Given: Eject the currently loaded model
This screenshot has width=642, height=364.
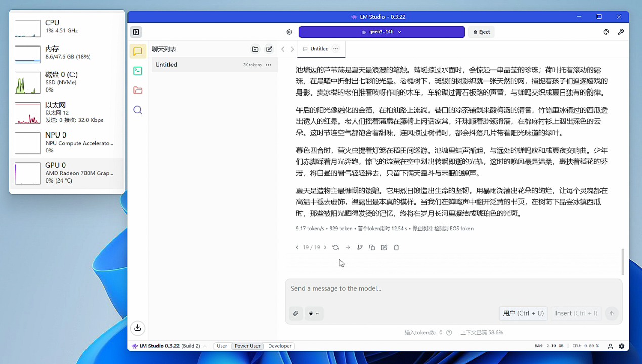Looking at the screenshot, I should click(481, 32).
